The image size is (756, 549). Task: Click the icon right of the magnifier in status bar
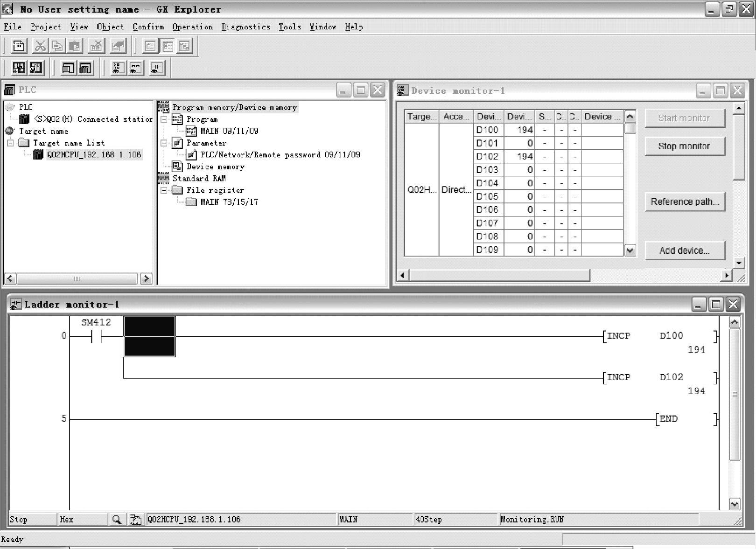135,519
